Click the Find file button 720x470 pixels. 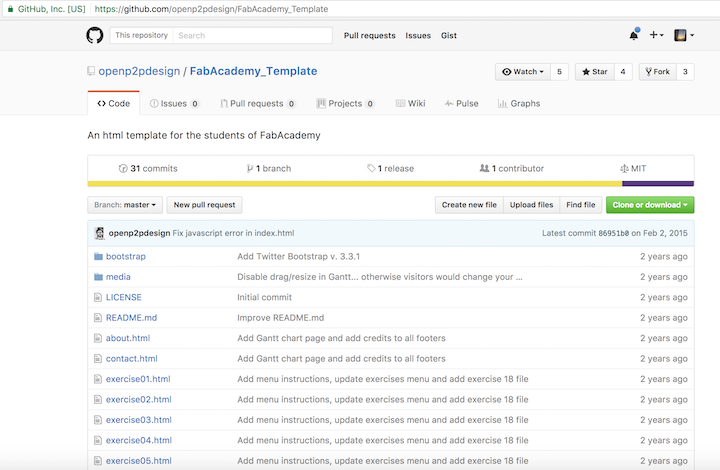point(581,205)
